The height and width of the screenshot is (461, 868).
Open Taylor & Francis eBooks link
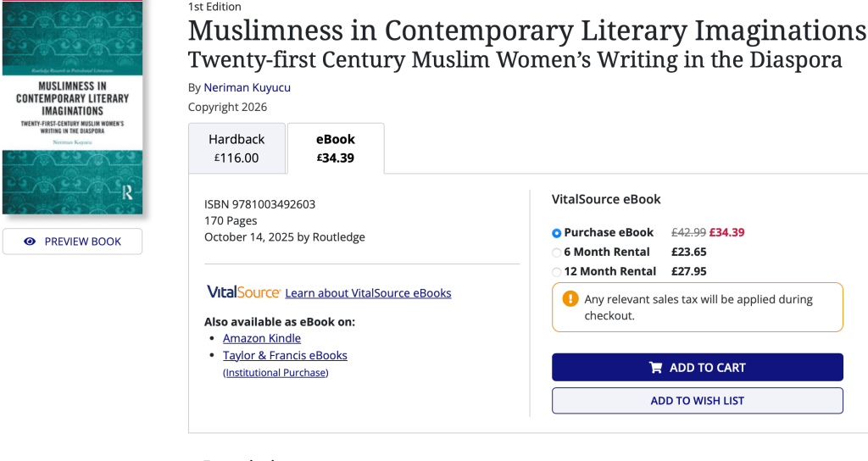285,356
